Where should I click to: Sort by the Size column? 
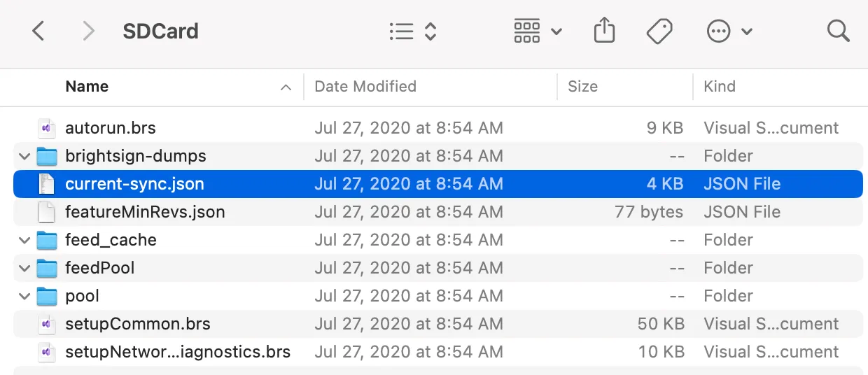tap(582, 87)
